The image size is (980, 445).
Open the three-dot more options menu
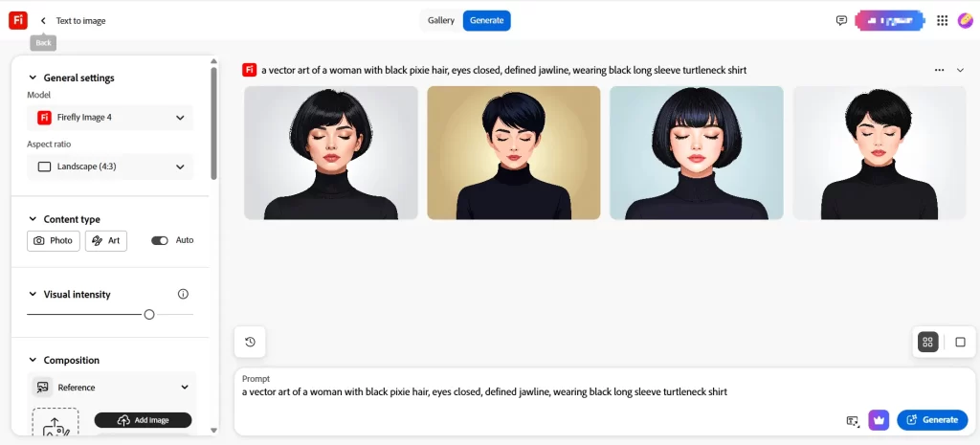click(x=939, y=70)
